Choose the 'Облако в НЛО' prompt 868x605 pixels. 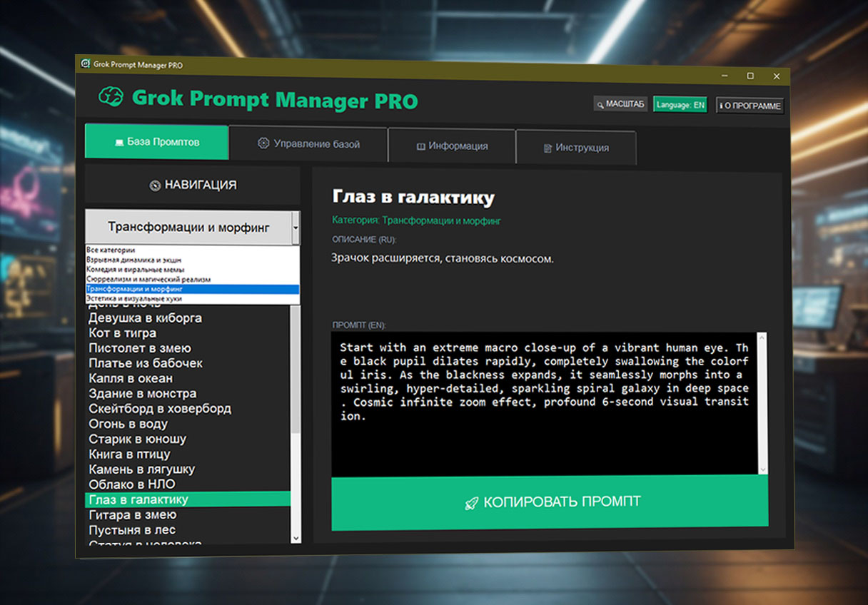(132, 484)
